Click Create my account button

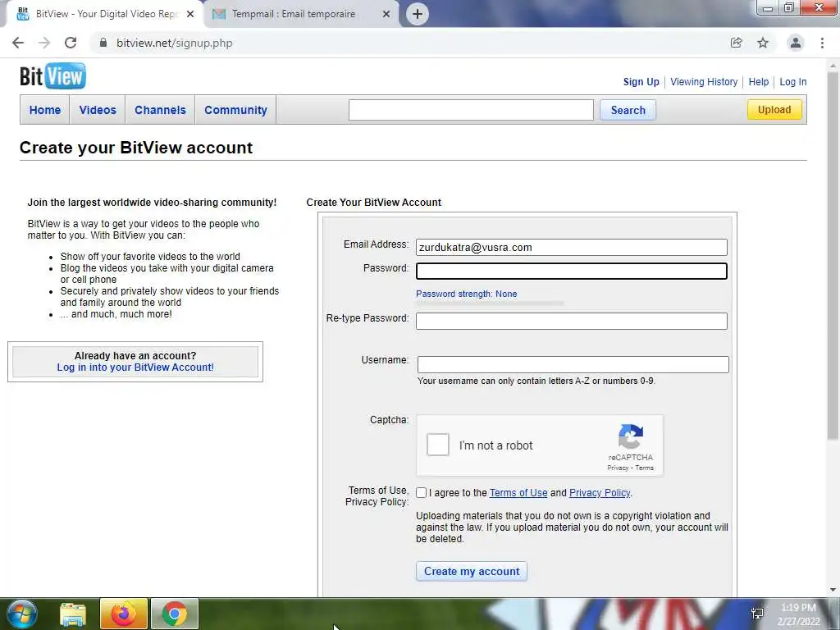click(472, 571)
